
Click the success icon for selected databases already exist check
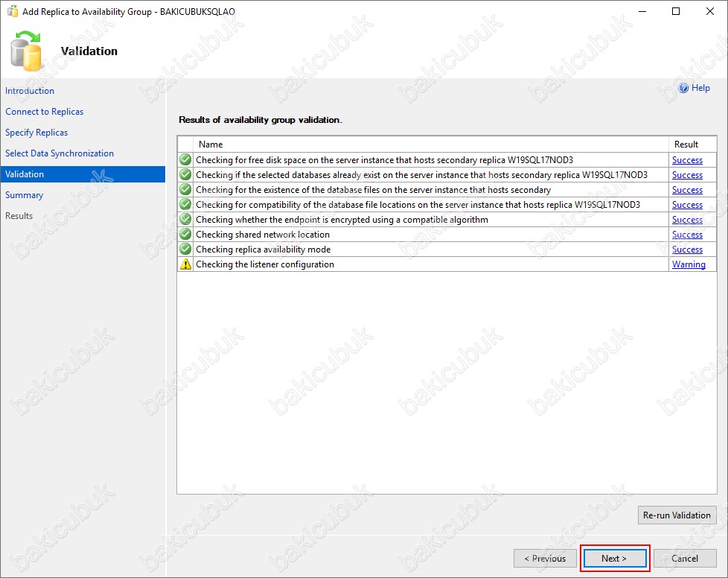(185, 175)
